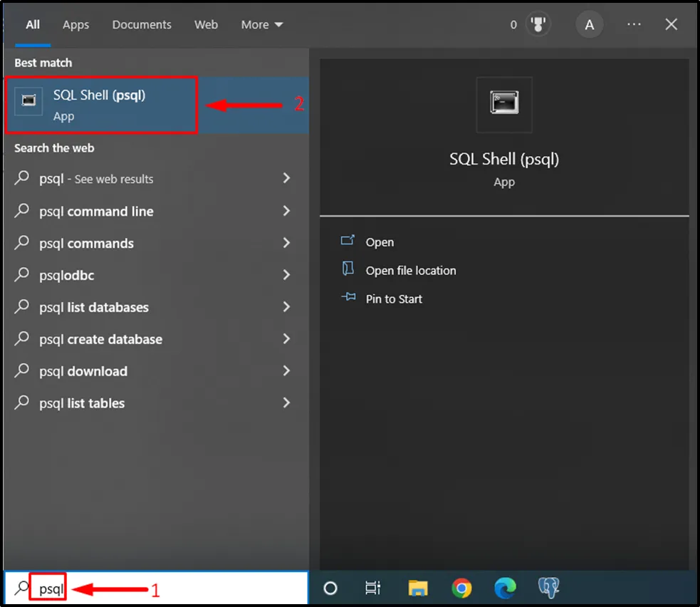Screen dimensions: 700x607
Task: Open Microsoft Edge from the taskbar
Action: click(x=505, y=588)
